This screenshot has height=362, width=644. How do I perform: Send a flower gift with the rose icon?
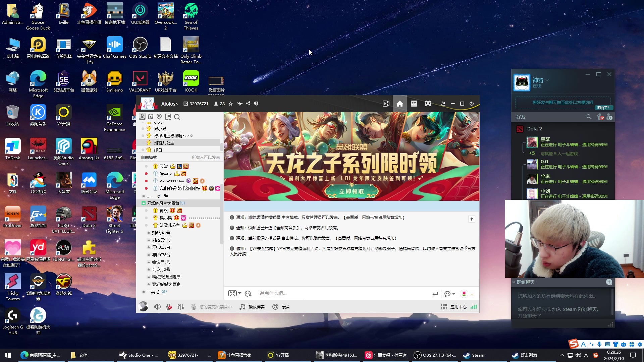[x=464, y=294]
